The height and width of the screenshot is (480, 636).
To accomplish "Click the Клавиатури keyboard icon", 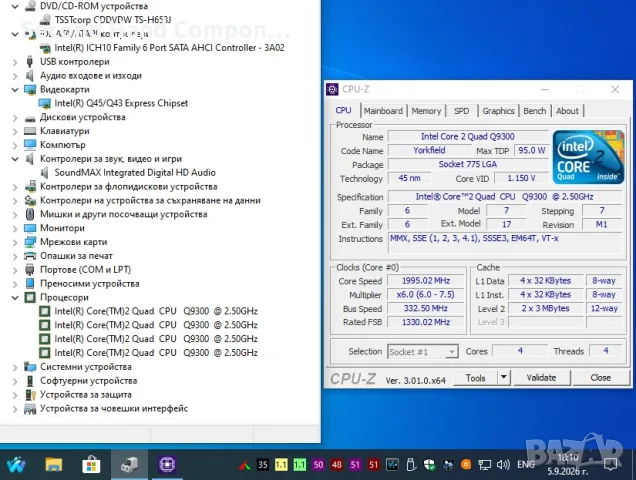I will pos(30,131).
